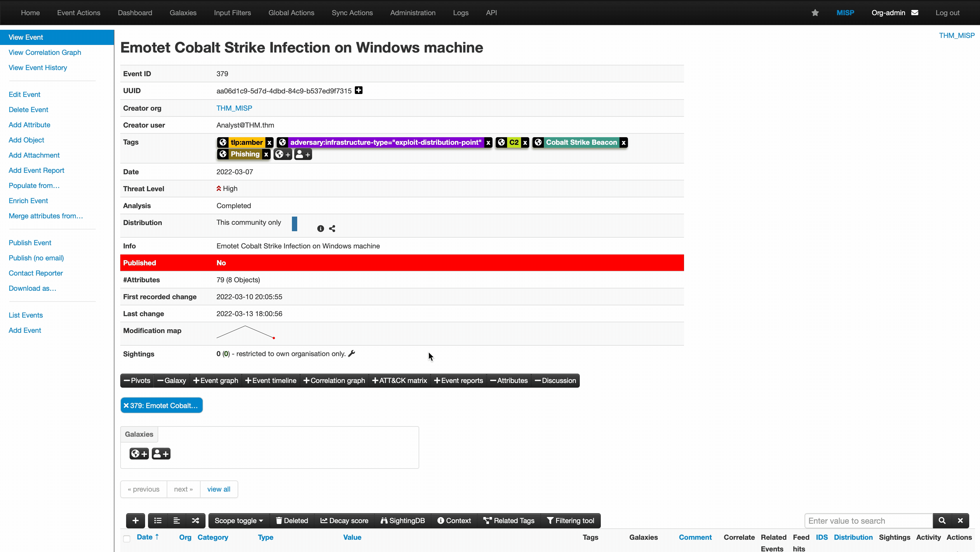This screenshot has height=552, width=980.
Task: Add a local galaxy cluster
Action: point(161,453)
